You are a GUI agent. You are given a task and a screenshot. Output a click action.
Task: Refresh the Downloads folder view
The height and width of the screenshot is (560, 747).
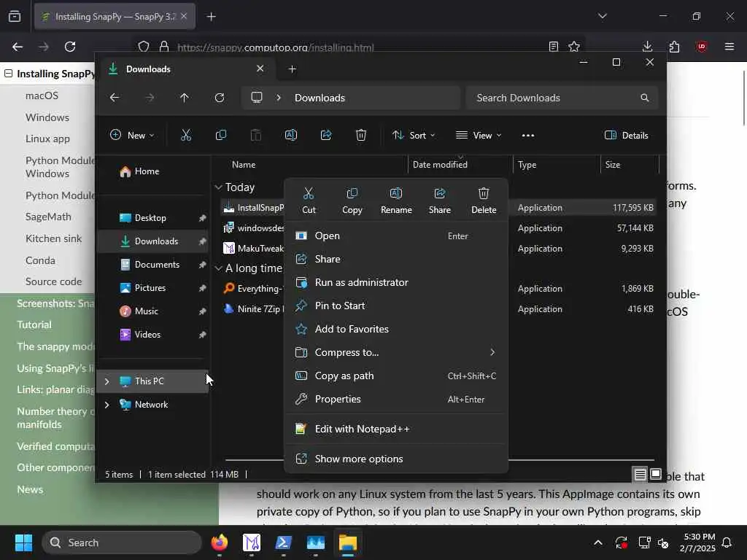click(219, 98)
